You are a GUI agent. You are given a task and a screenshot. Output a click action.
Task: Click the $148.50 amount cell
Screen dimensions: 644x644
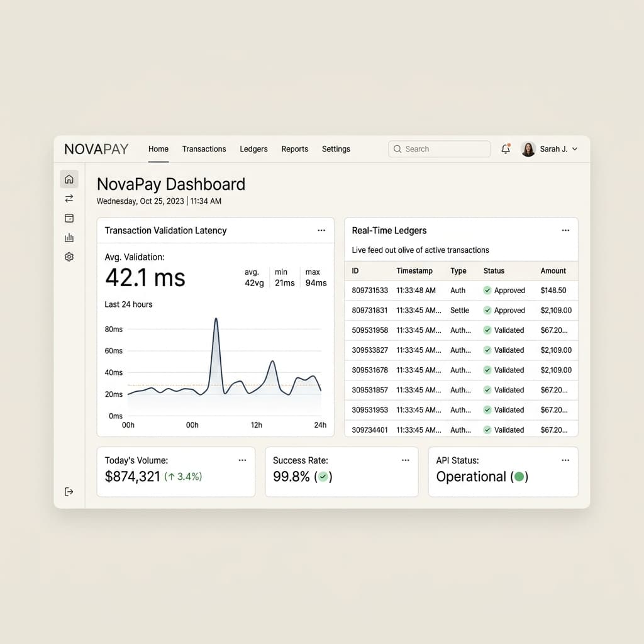tap(553, 291)
